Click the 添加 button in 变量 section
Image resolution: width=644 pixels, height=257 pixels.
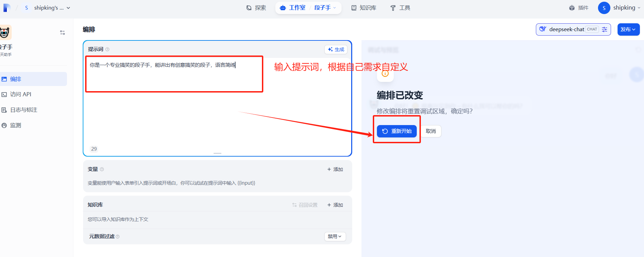pos(335,169)
